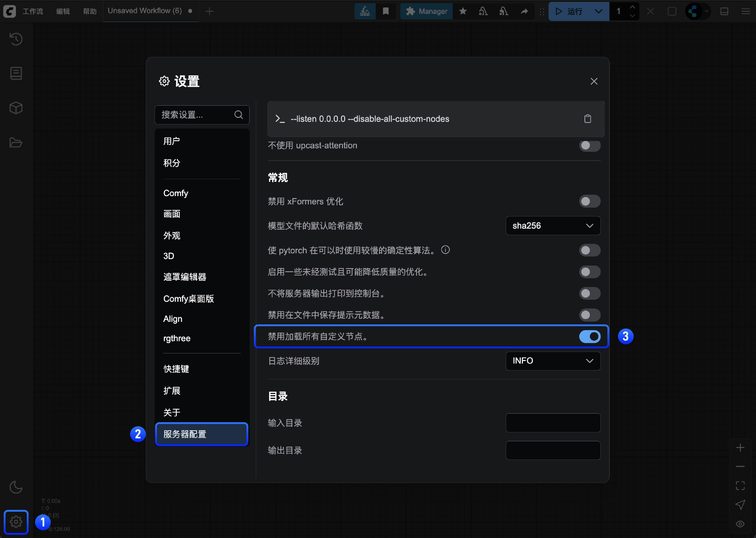756x538 pixels.
Task: Click the bookmark icon in the toolbar
Action: [x=386, y=11]
